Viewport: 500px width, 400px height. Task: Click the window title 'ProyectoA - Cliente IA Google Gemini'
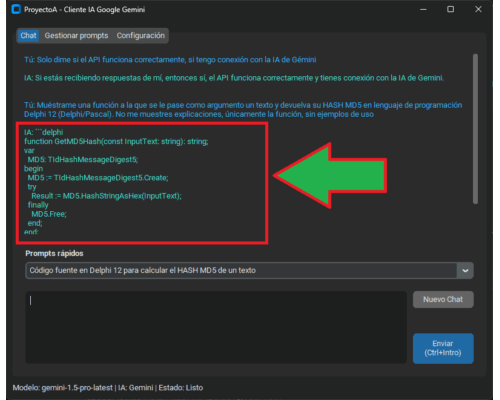coord(84,10)
